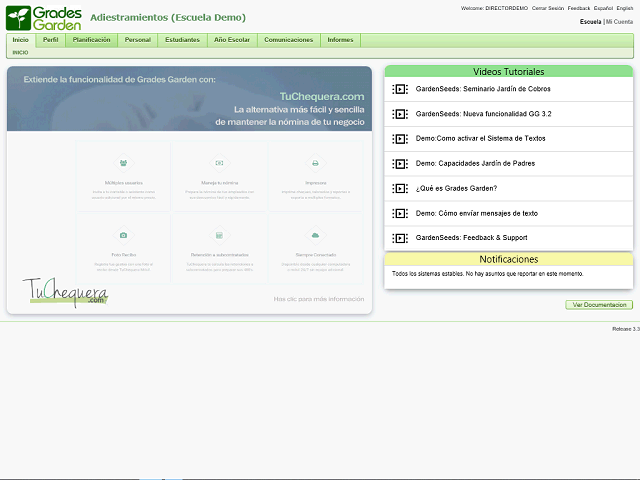
Task: Open the ¿Qué es Grades Garden? video
Action: coord(456,189)
